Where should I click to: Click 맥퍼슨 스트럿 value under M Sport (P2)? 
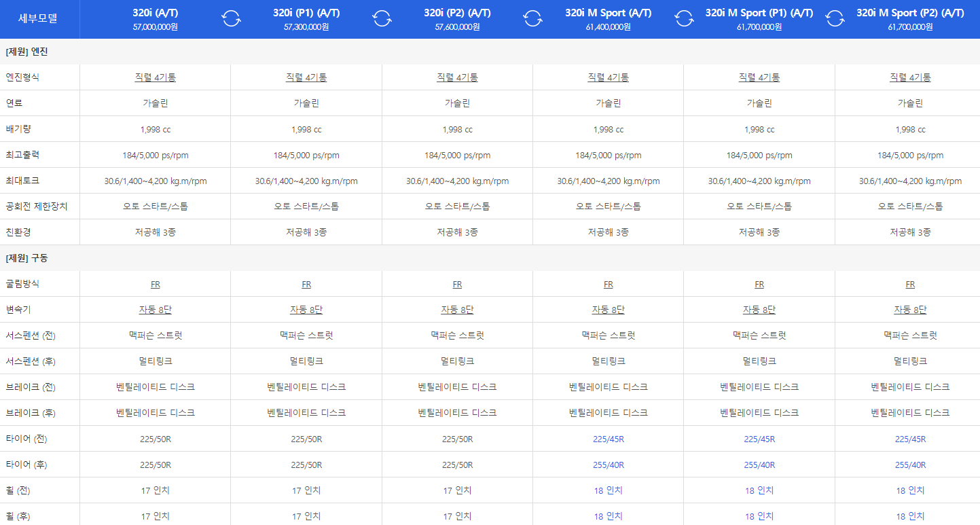pos(910,336)
